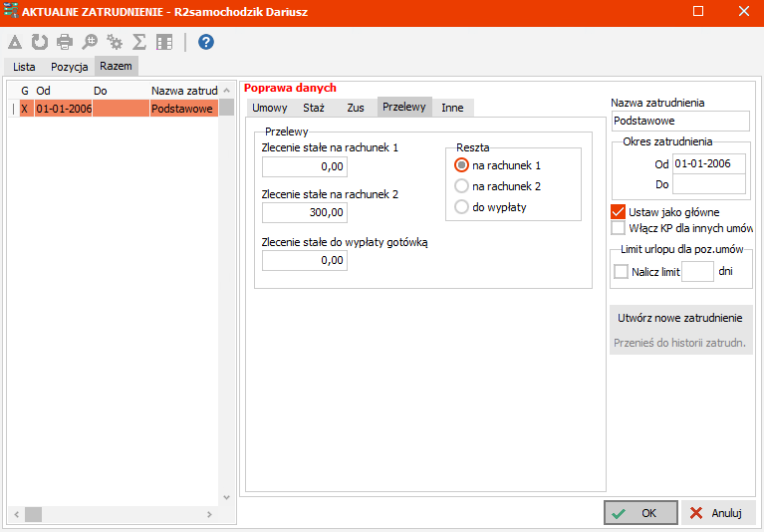Click the table columns layout icon
The width and height of the screenshot is (764, 532).
click(x=164, y=43)
